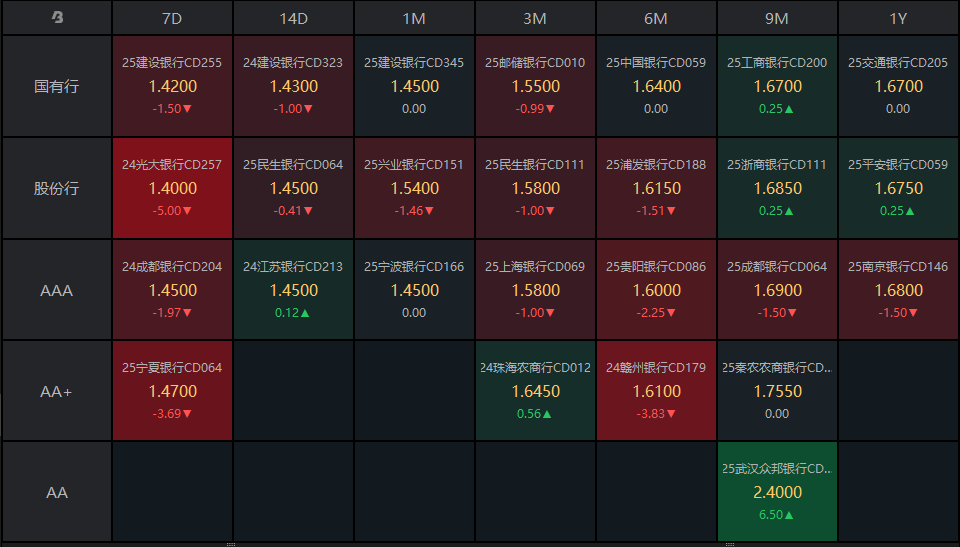This screenshot has width=960, height=547.
Task: Open the 24光大银行CD257 quote cell
Action: pos(172,188)
